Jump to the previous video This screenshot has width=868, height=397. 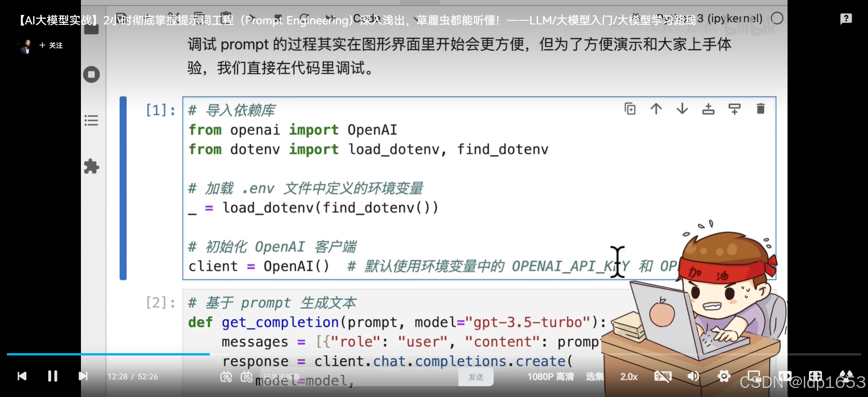22,376
